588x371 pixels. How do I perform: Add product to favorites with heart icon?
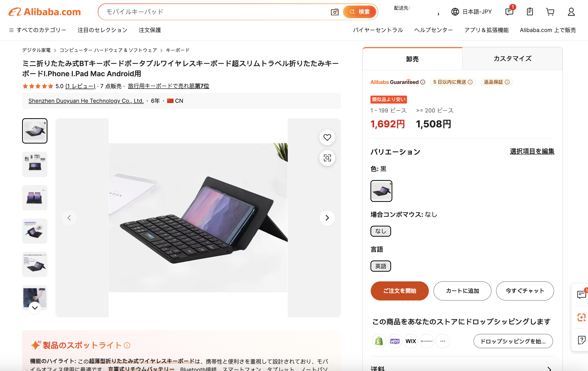pyautogui.click(x=327, y=137)
